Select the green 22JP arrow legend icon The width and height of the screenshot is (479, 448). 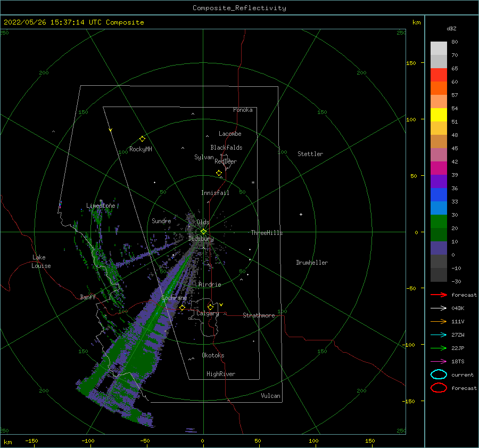(x=439, y=348)
